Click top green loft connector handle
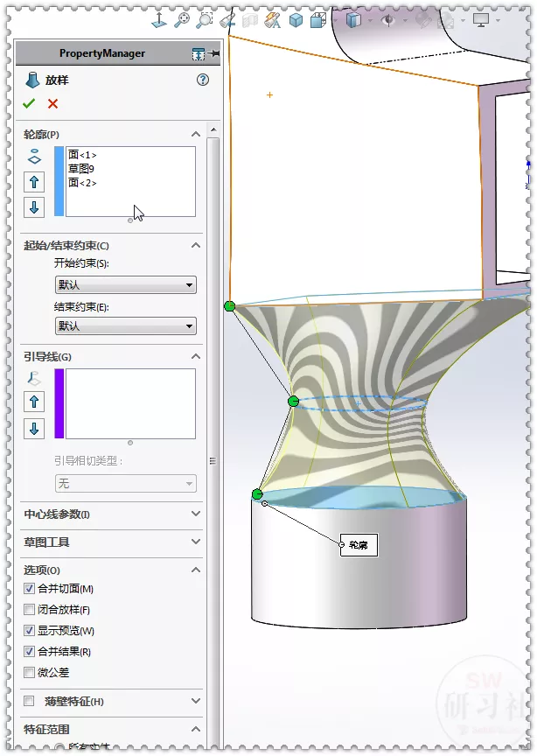Viewport: 537px width, 756px height. click(230, 305)
